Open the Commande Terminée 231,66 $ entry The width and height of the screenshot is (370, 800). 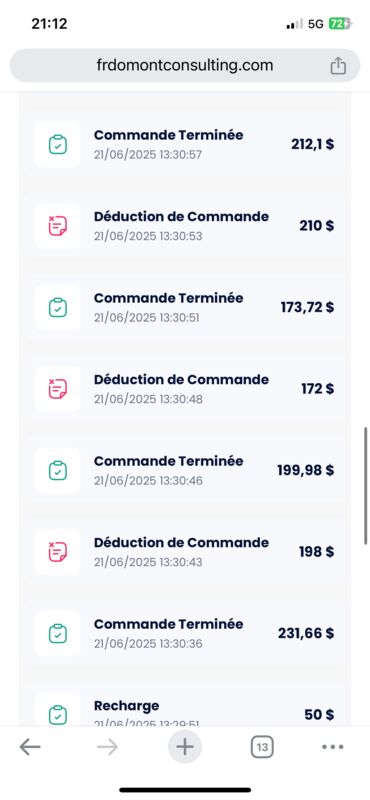coord(185,634)
